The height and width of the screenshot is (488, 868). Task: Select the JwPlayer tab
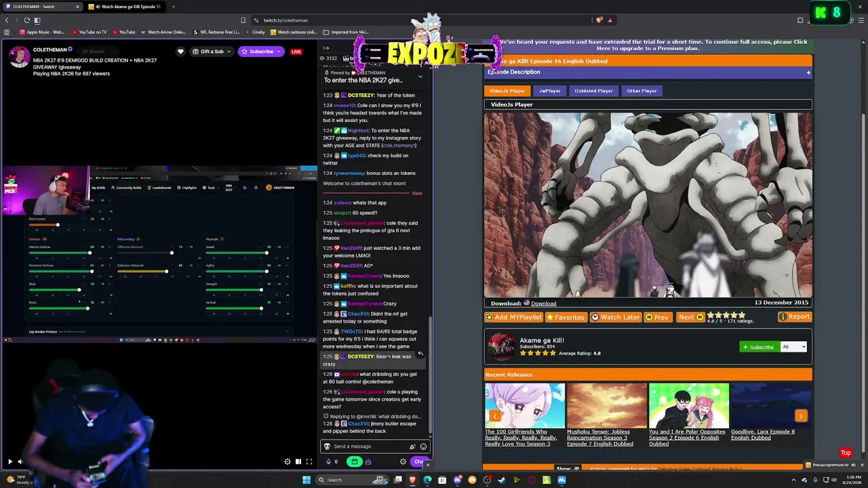549,91
